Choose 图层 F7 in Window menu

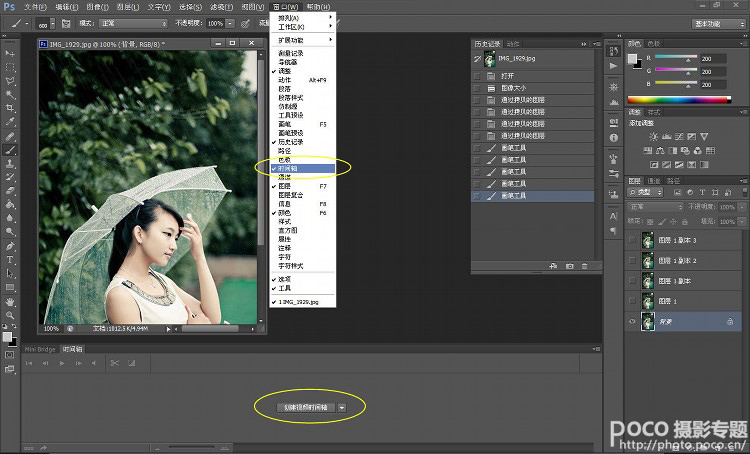(302, 186)
